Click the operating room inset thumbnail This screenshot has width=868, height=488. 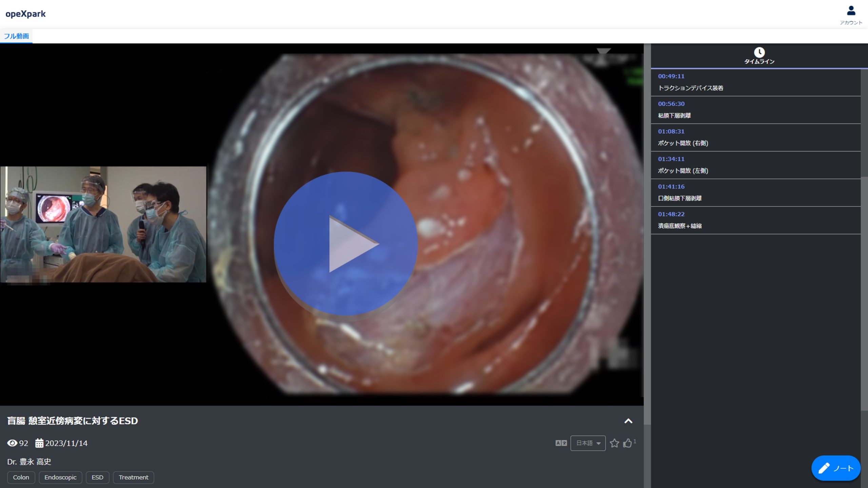click(x=103, y=224)
